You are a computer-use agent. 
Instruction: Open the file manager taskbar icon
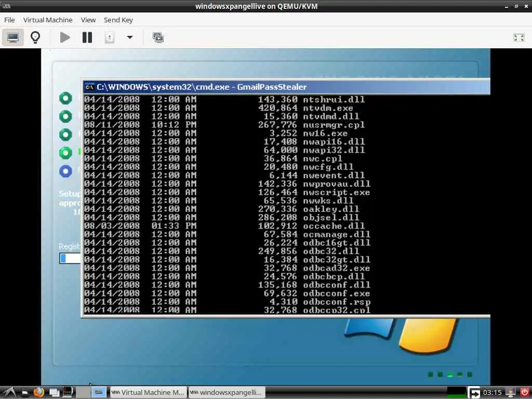click(25, 393)
